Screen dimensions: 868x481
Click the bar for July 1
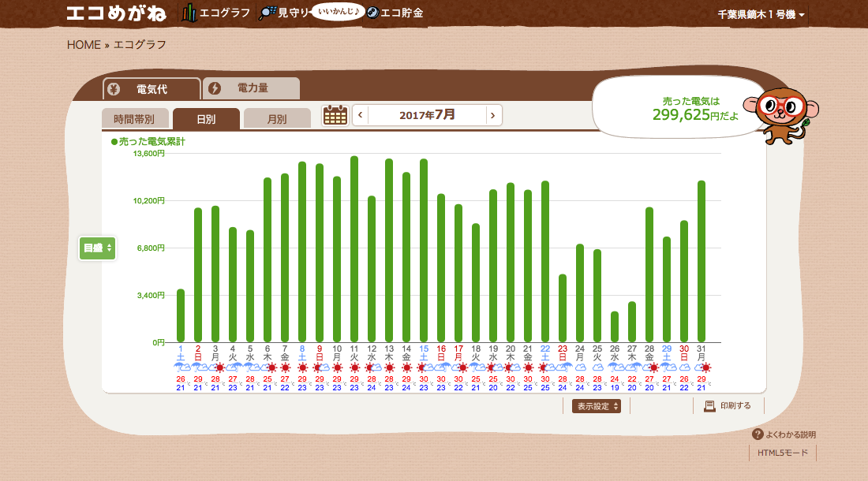[x=181, y=315]
